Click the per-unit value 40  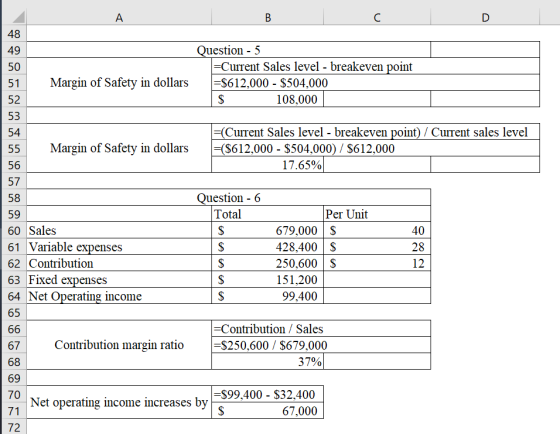coord(377,230)
